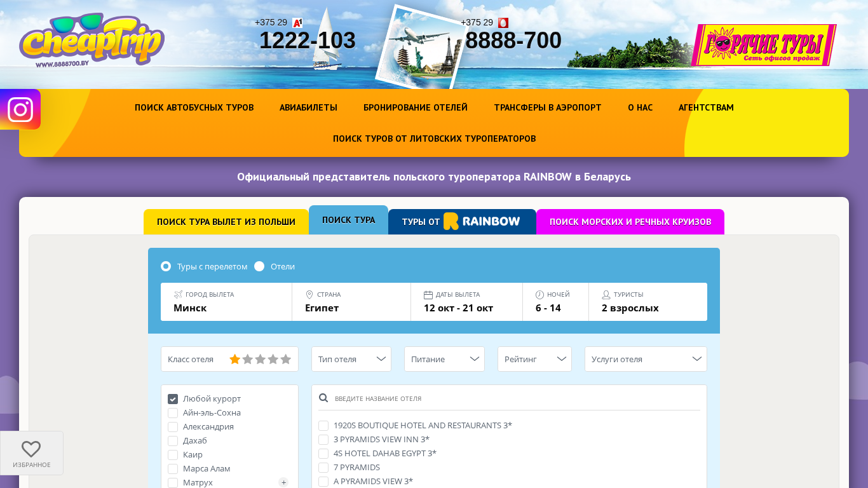Click the Rainbow logo in the tab

point(482,221)
